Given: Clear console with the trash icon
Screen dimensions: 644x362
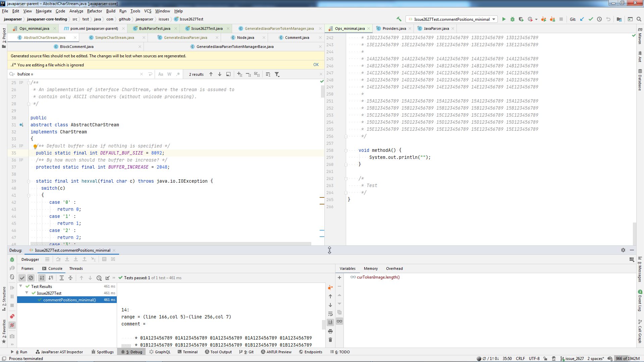Looking at the screenshot, I should click(x=330, y=340).
